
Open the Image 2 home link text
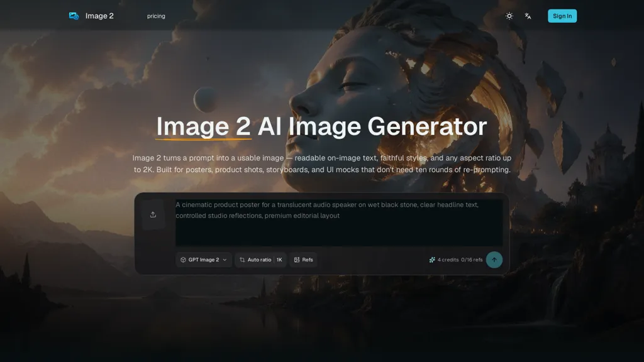tap(99, 16)
